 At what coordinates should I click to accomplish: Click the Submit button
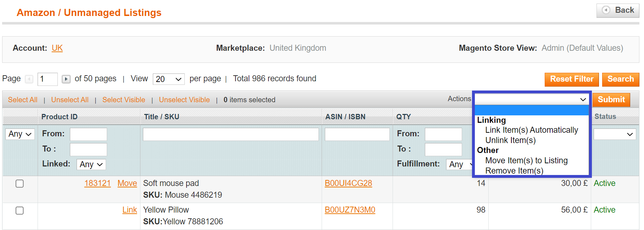(x=611, y=100)
